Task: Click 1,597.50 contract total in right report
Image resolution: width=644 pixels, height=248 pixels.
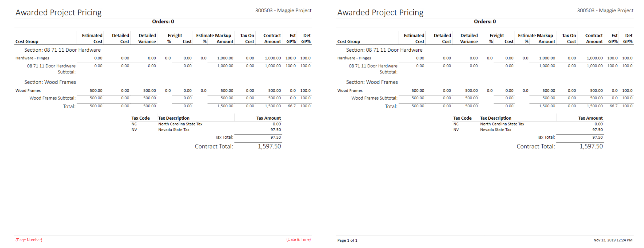Action: [x=591, y=146]
